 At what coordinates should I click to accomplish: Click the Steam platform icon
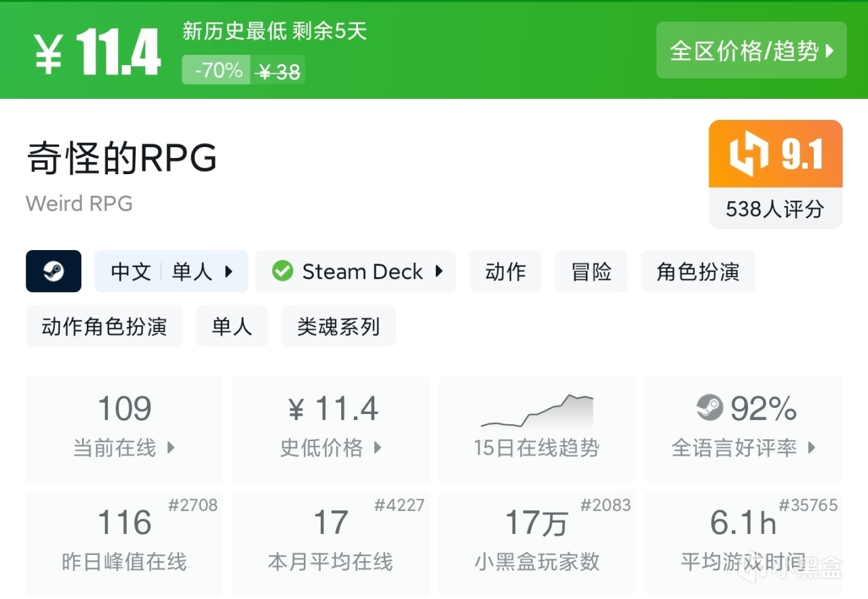53,271
